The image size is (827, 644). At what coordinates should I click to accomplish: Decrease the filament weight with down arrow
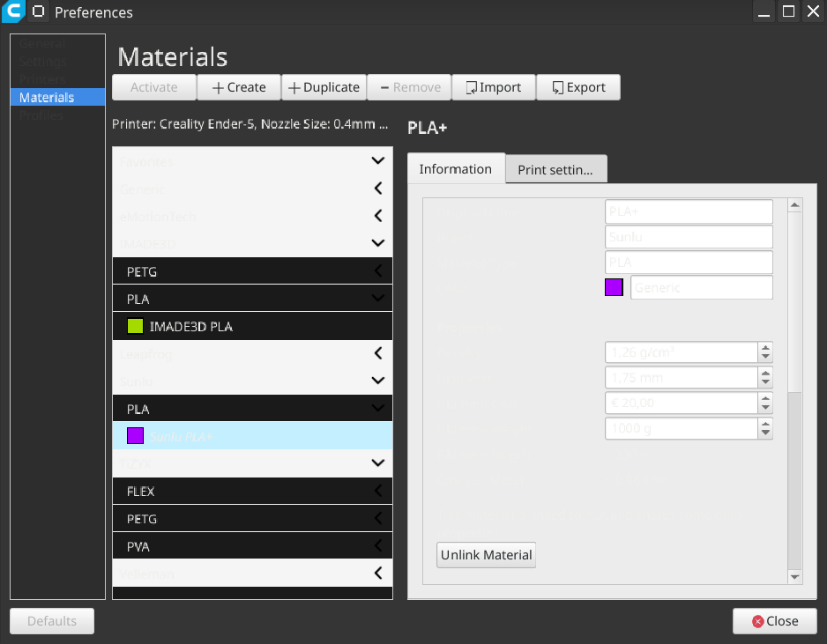765,433
